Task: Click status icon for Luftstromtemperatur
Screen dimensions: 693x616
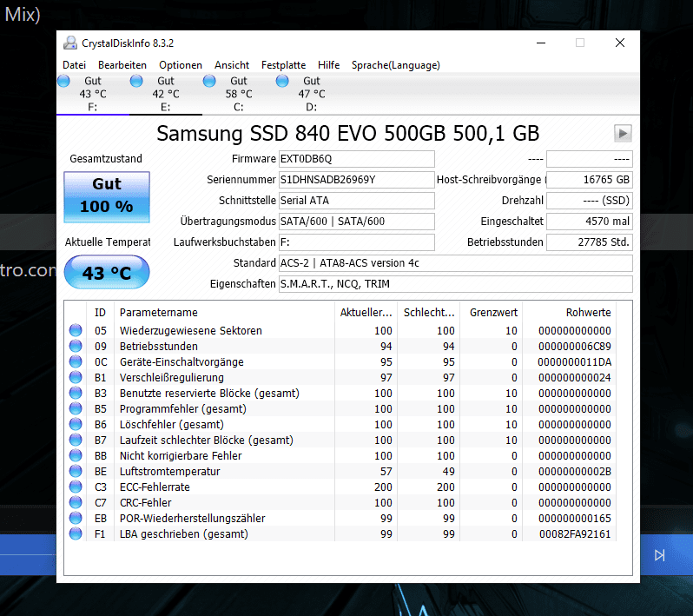Action: (76, 471)
